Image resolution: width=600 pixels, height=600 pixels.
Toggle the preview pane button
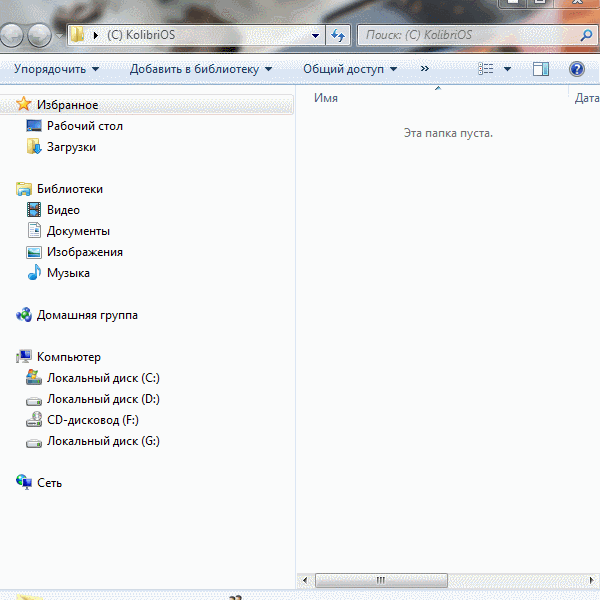click(541, 69)
